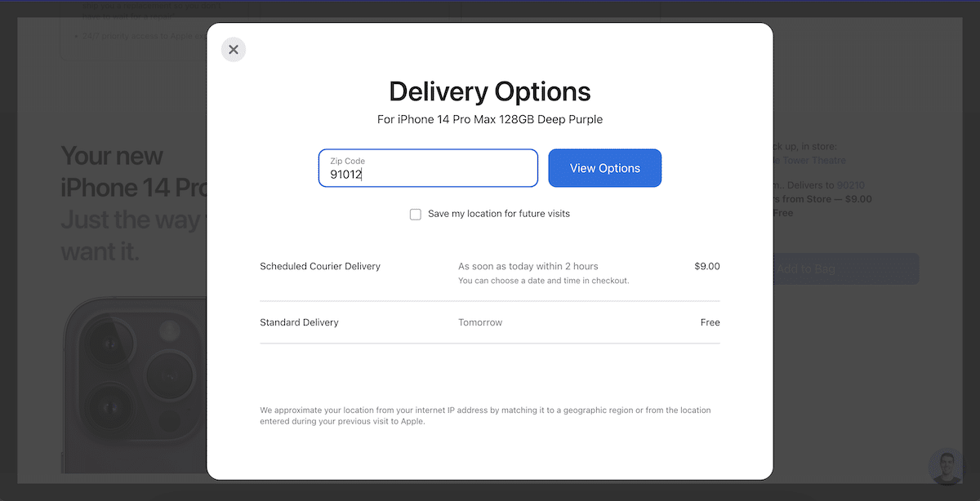
Task: Enable Save my location for future visits
Action: pyautogui.click(x=416, y=215)
